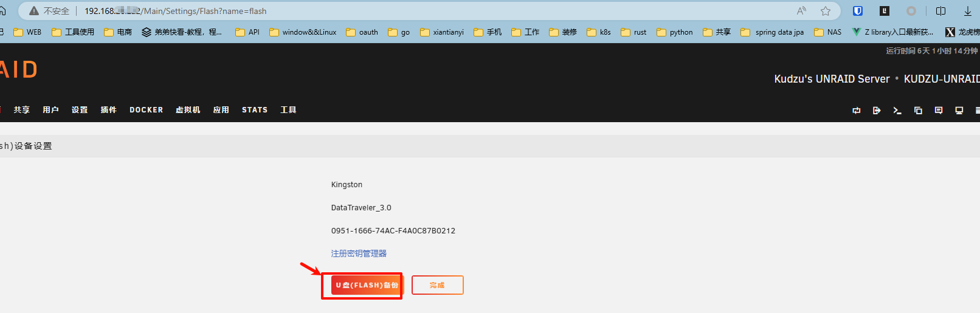Click the language switch arrows icon
Screen dimensions: 980x313
coord(856,110)
